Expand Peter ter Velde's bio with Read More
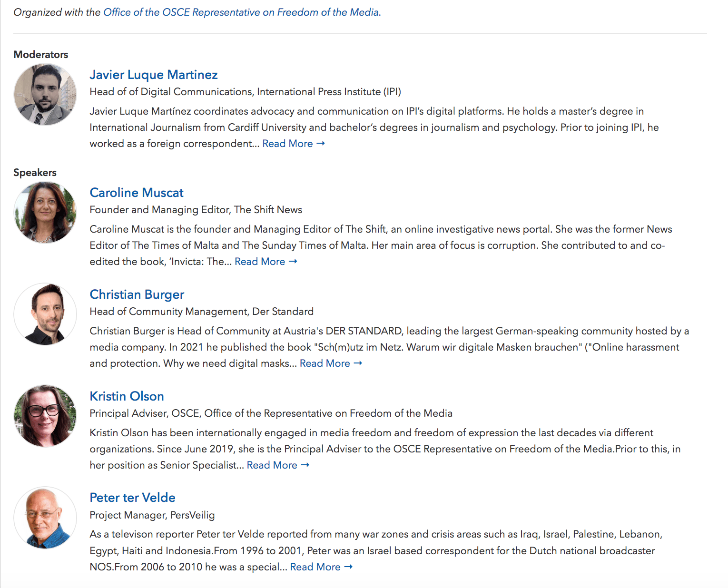The height and width of the screenshot is (588, 728). click(x=315, y=567)
